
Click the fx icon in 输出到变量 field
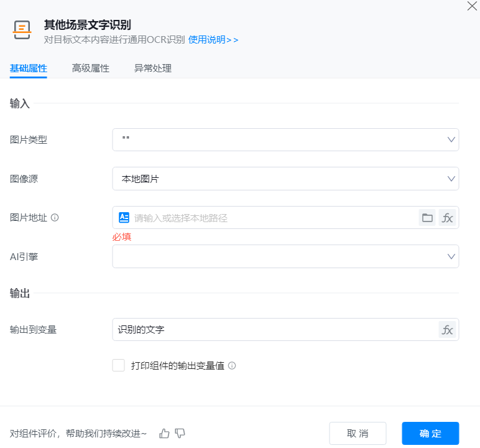tap(447, 330)
